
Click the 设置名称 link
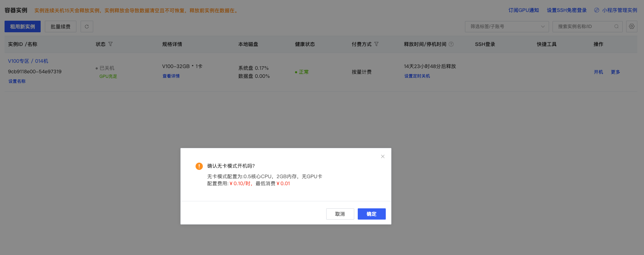(x=17, y=81)
